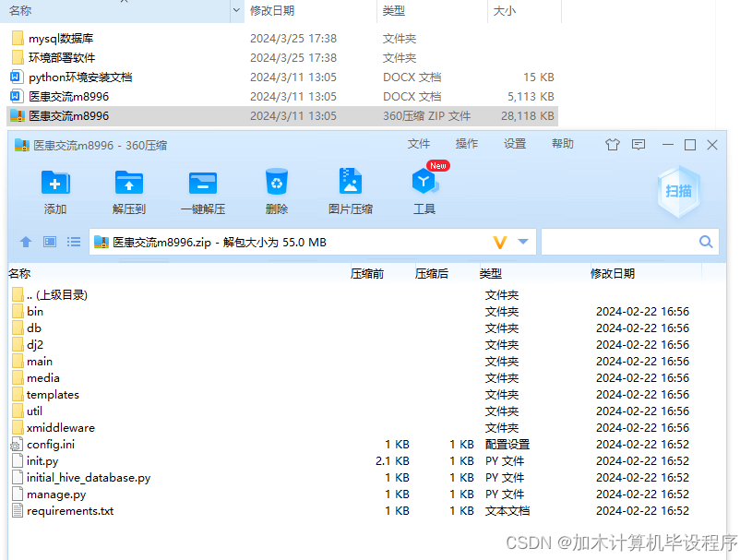Image resolution: width=752 pixels, height=560 pixels.
Task: Sort by 大小 column in Explorer
Action: tap(505, 10)
